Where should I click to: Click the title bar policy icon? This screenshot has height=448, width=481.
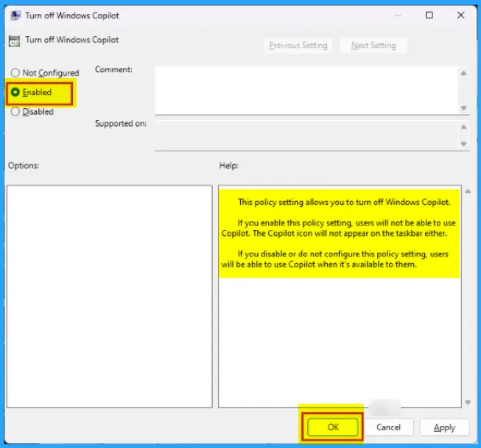15,15
